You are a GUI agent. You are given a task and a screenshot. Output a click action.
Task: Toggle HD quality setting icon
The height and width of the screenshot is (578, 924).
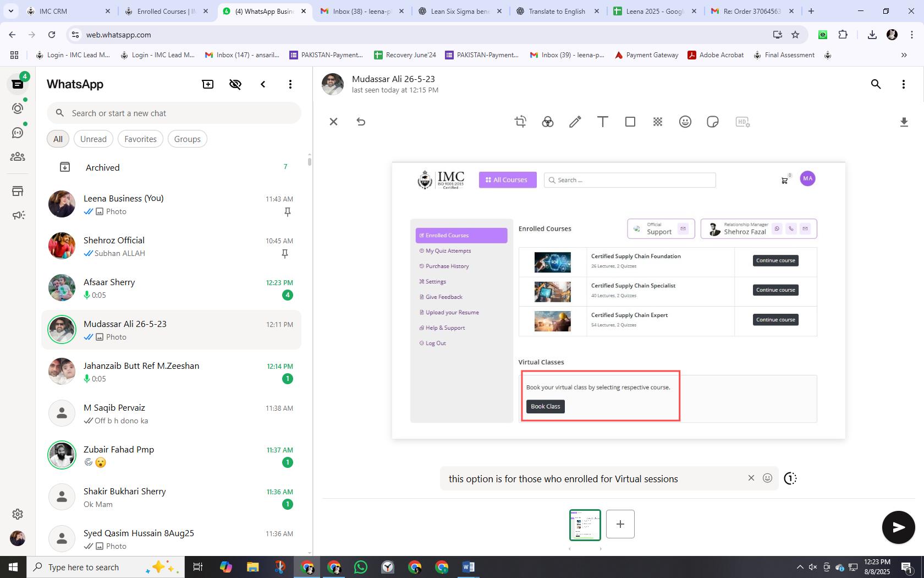pos(743,122)
